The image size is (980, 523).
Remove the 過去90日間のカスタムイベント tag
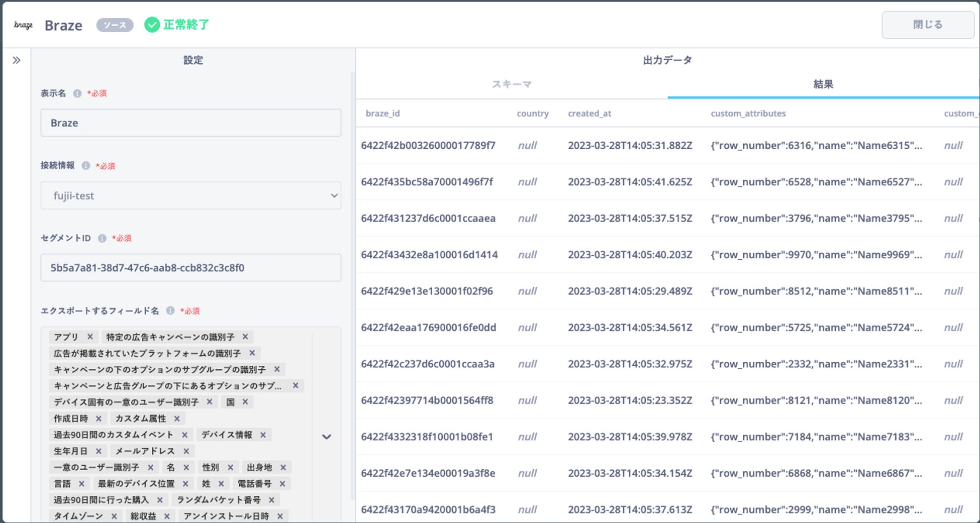(184, 435)
